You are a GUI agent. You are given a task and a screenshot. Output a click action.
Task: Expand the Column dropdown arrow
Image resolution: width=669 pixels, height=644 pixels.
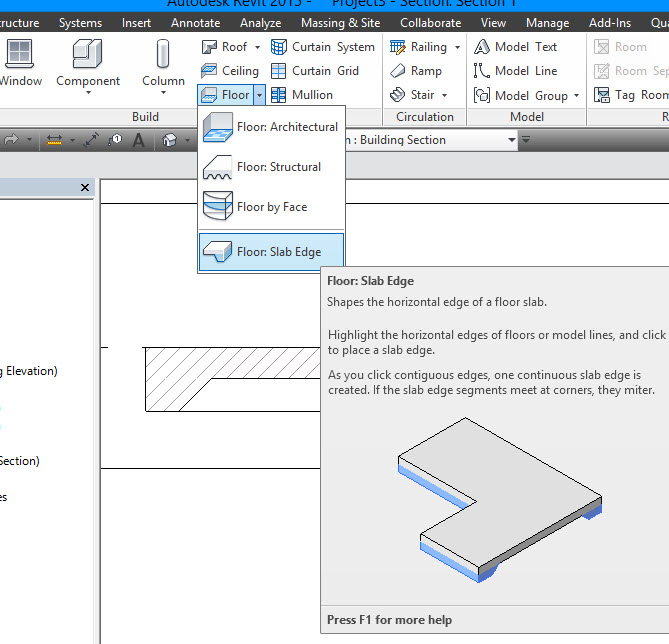coord(163,93)
